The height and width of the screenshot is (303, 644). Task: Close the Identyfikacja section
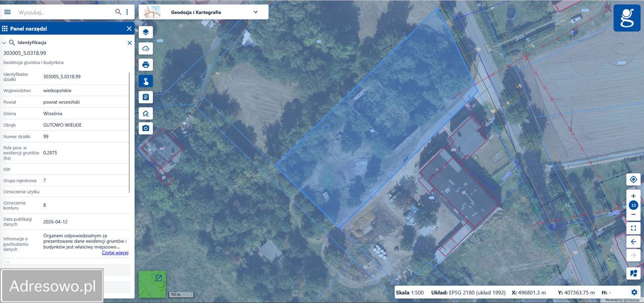tap(129, 43)
